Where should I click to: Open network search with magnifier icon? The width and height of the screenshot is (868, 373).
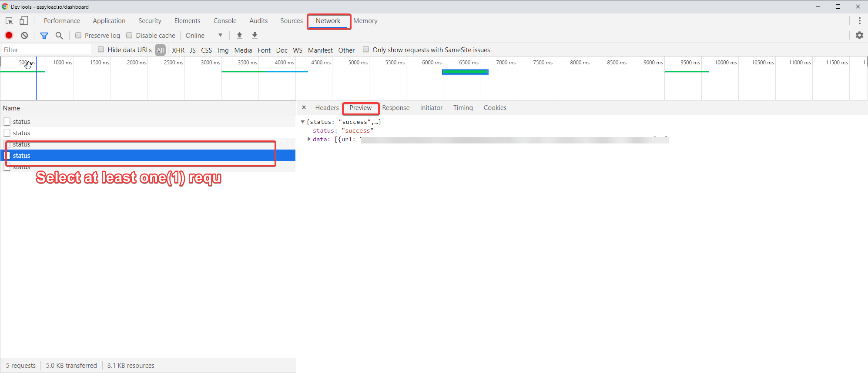59,35
